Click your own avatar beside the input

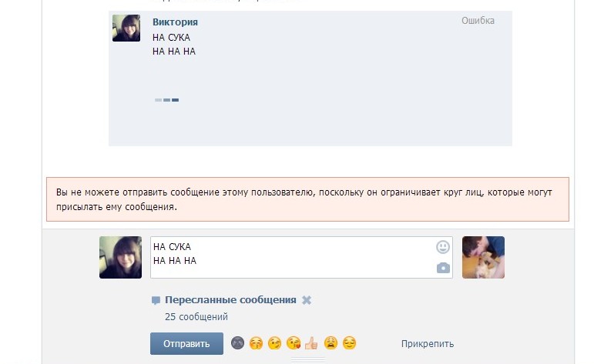pos(120,257)
